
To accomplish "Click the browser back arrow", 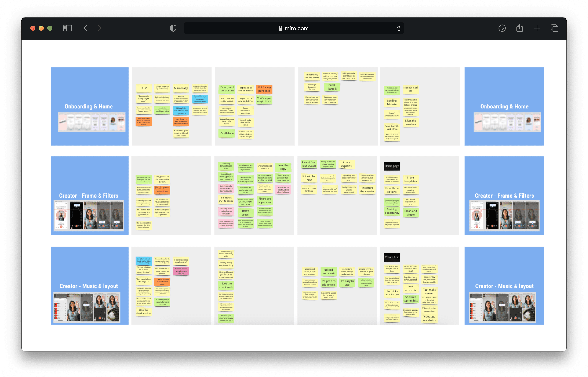I will pos(86,28).
